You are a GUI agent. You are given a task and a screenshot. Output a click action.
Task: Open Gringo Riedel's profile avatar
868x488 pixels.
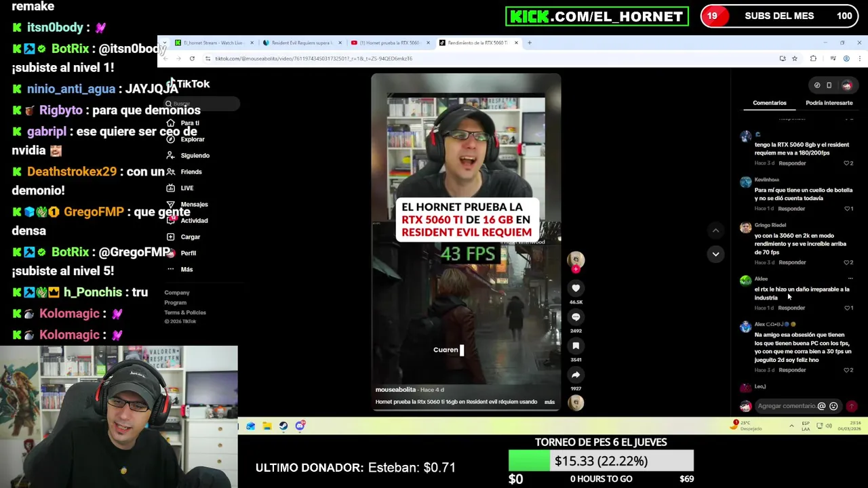click(746, 228)
